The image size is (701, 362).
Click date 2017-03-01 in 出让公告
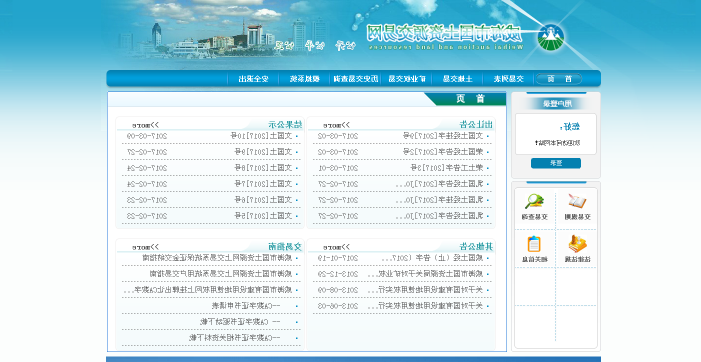[x=338, y=168]
